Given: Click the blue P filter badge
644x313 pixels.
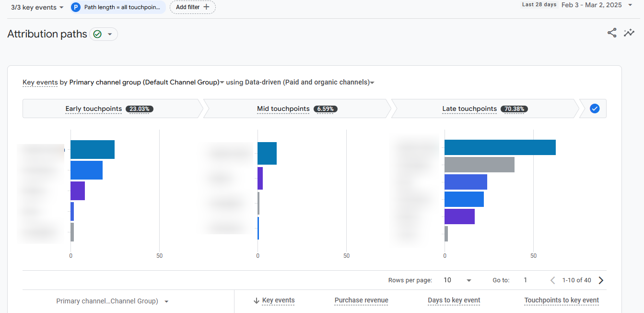Looking at the screenshot, I should 76,7.
